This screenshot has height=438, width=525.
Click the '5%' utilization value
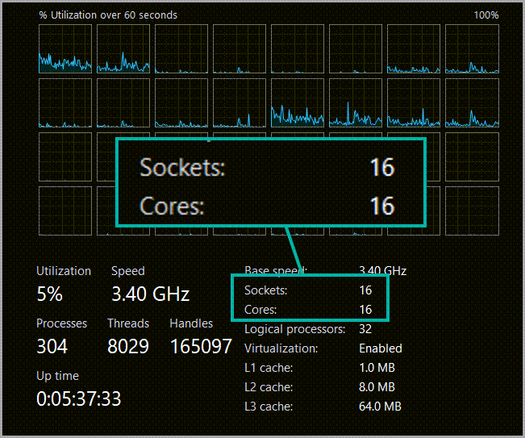pos(50,294)
